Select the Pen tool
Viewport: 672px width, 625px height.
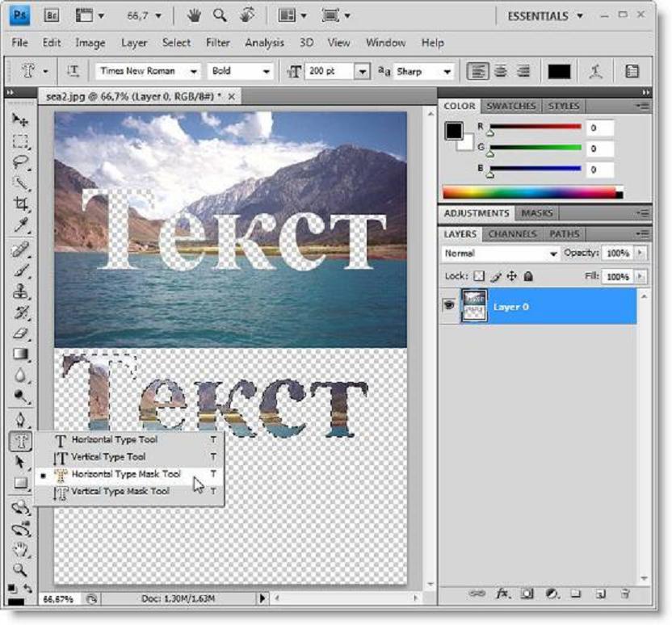tap(19, 420)
